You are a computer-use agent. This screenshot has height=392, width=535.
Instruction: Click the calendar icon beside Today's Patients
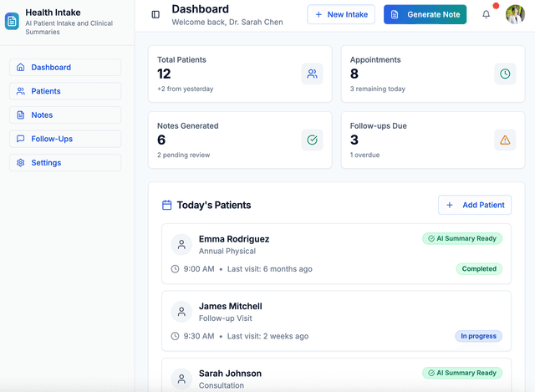coord(166,205)
